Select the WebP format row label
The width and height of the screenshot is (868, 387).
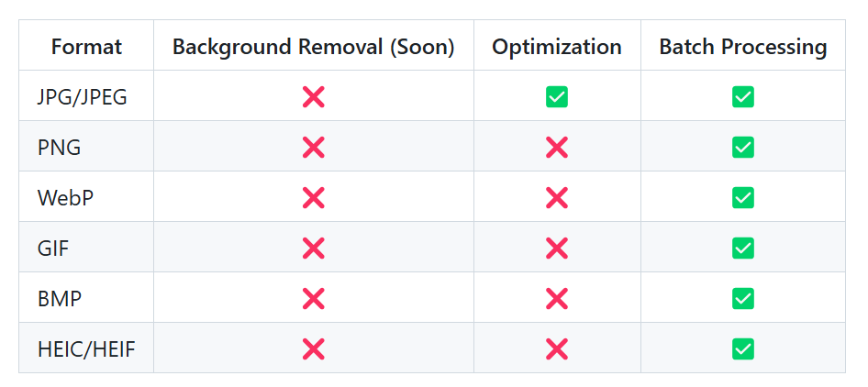pyautogui.click(x=65, y=197)
